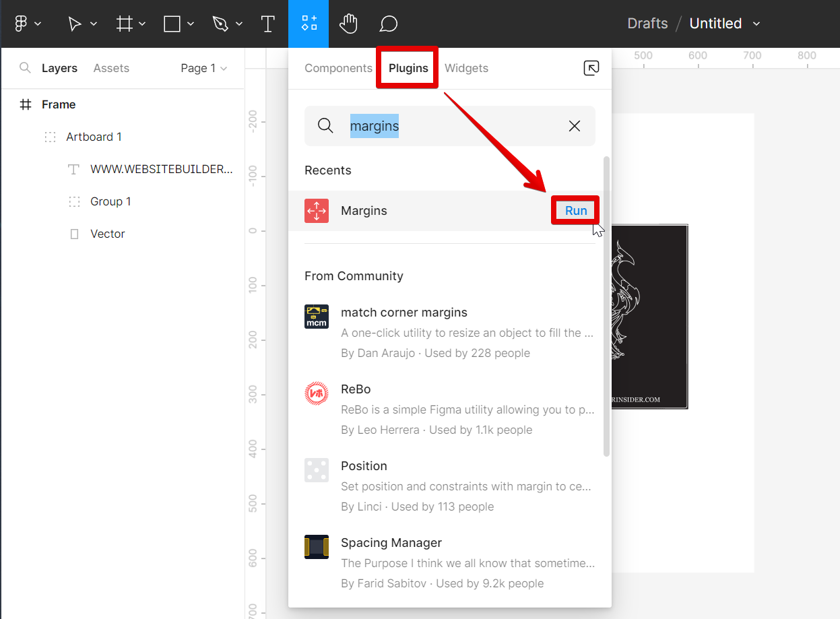Switch to the Widgets tab
This screenshot has width=840, height=619.
click(466, 68)
